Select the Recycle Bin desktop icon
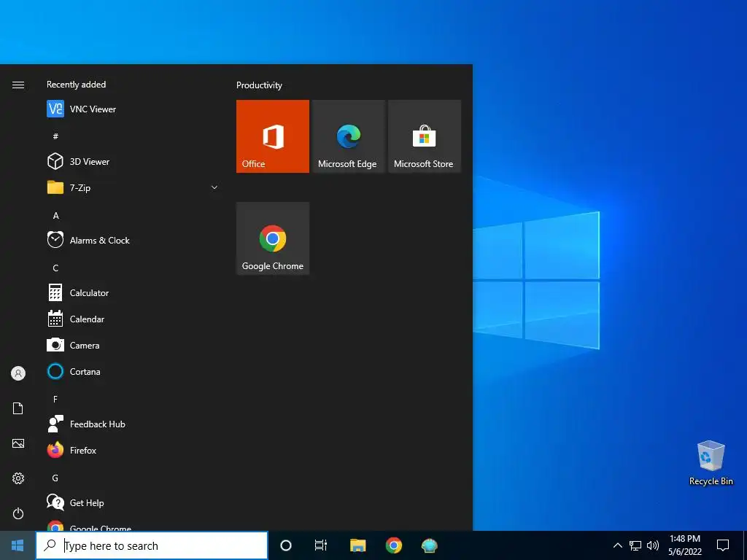The width and height of the screenshot is (747, 560). click(711, 463)
